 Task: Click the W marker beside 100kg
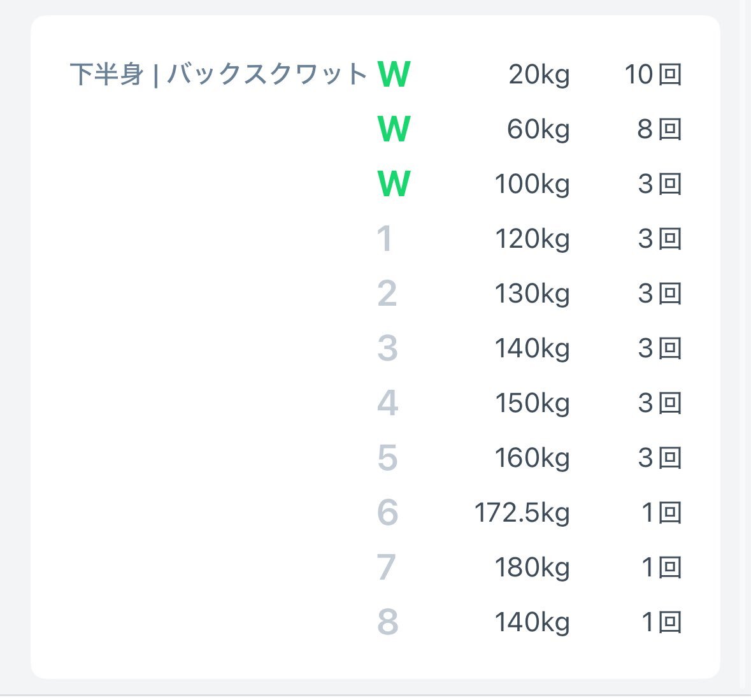tap(394, 184)
